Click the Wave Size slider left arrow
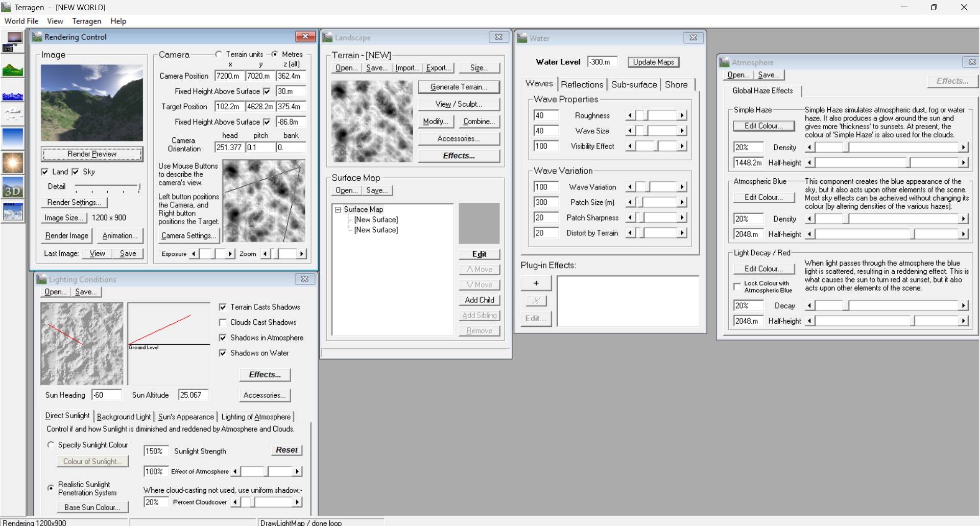 coord(630,131)
